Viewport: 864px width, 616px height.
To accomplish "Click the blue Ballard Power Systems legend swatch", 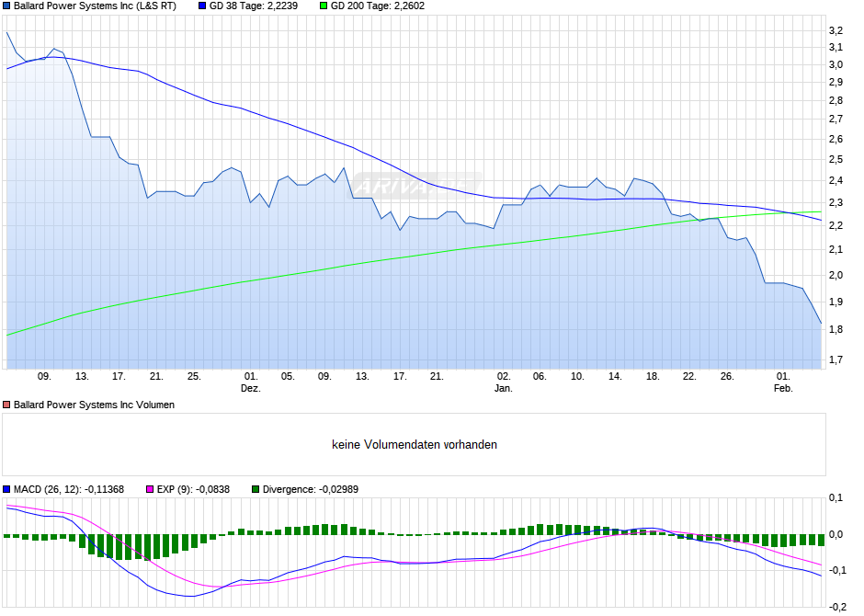I will [7, 6].
